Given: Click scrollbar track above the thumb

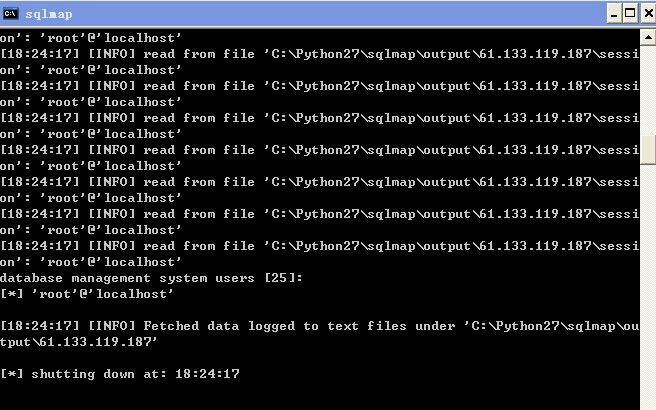Looking at the screenshot, I should click(648, 91).
